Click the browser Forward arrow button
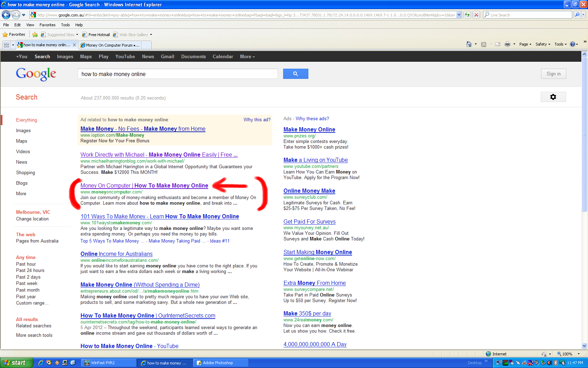This screenshot has width=588, height=368. click(x=16, y=15)
